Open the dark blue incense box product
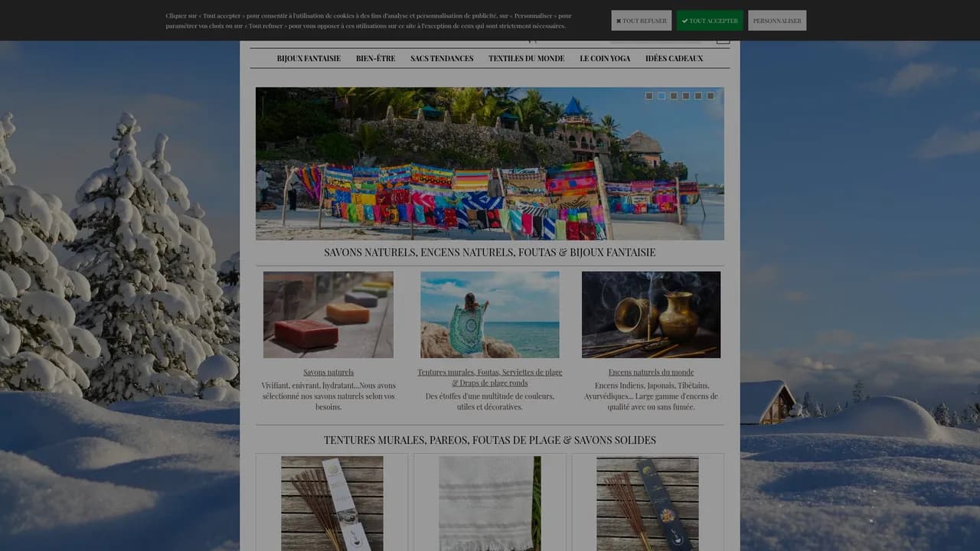The height and width of the screenshot is (551, 980). pyautogui.click(x=648, y=504)
